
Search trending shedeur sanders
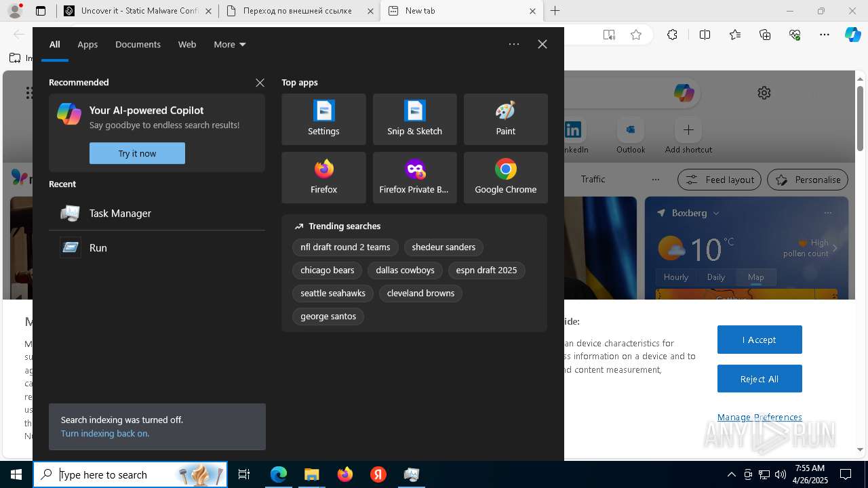tap(443, 247)
